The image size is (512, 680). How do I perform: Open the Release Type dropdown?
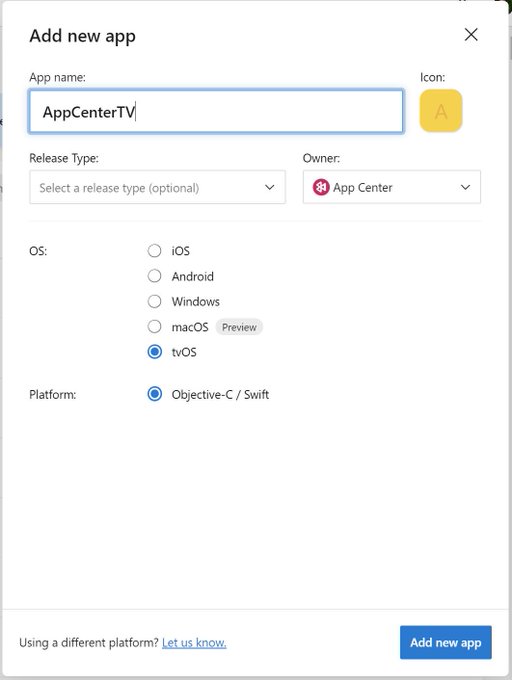(157, 187)
